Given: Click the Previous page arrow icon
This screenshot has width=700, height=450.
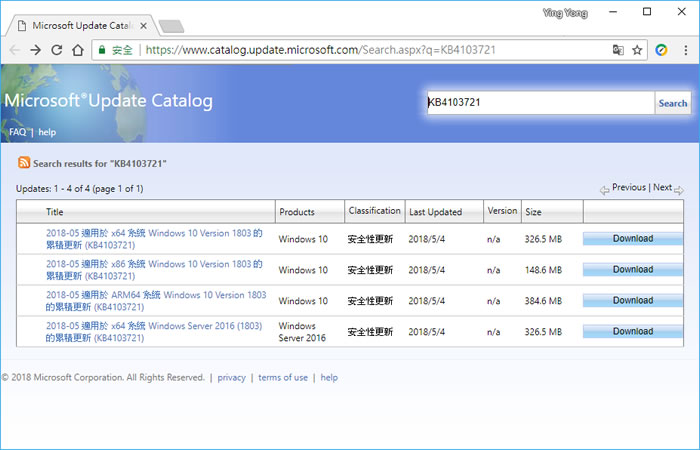Looking at the screenshot, I should coord(604,190).
